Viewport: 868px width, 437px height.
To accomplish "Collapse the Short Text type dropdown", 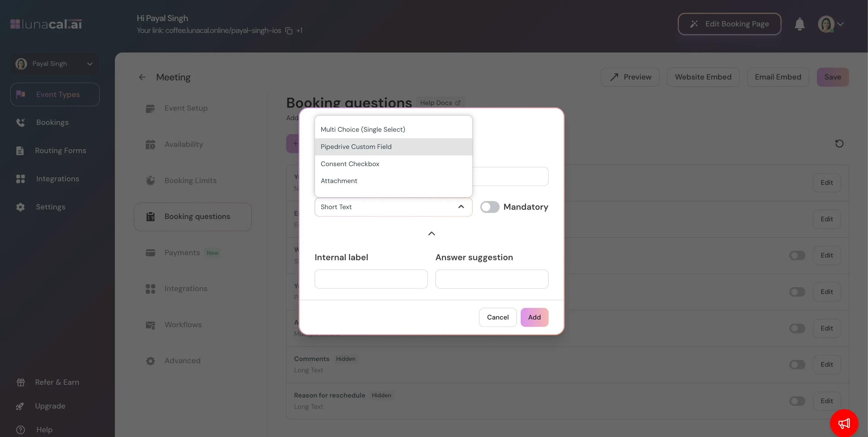I will (461, 207).
